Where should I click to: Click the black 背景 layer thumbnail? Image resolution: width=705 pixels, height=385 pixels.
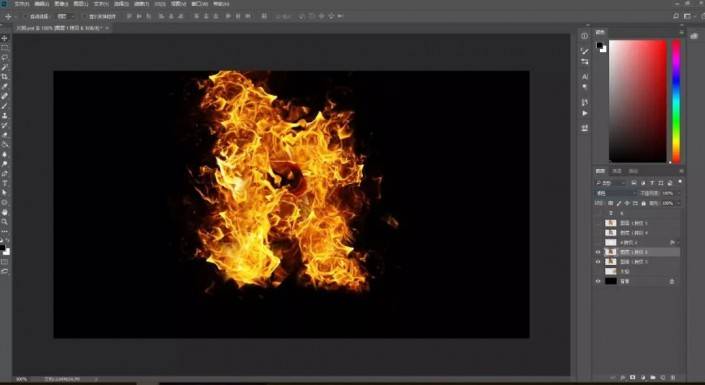611,281
